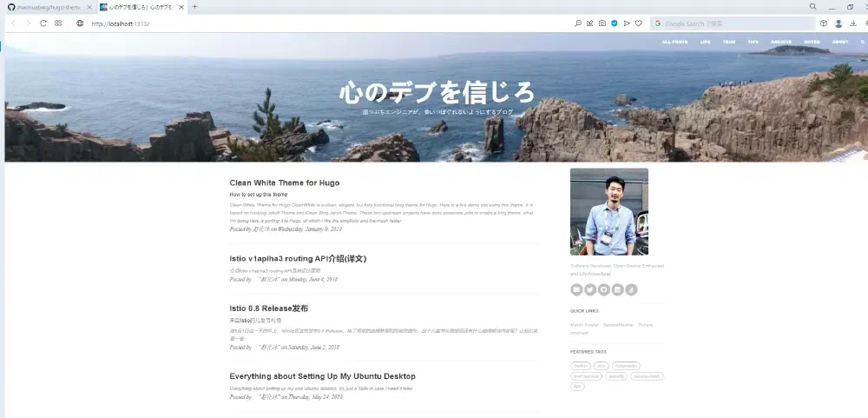The width and height of the screenshot is (868, 418).
Task: Switch to the zhaohuabing/hugo-theme GitHub tab
Action: [49, 7]
